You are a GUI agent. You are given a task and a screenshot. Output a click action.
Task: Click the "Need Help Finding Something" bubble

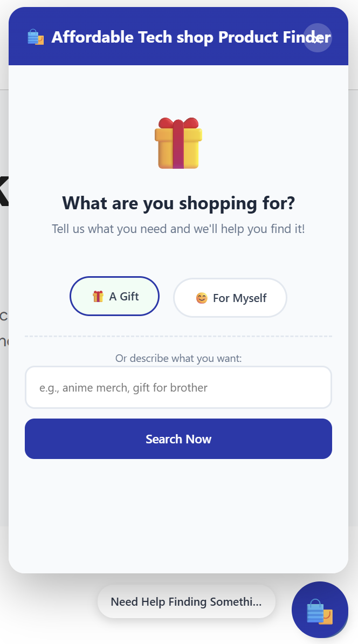coord(186,601)
